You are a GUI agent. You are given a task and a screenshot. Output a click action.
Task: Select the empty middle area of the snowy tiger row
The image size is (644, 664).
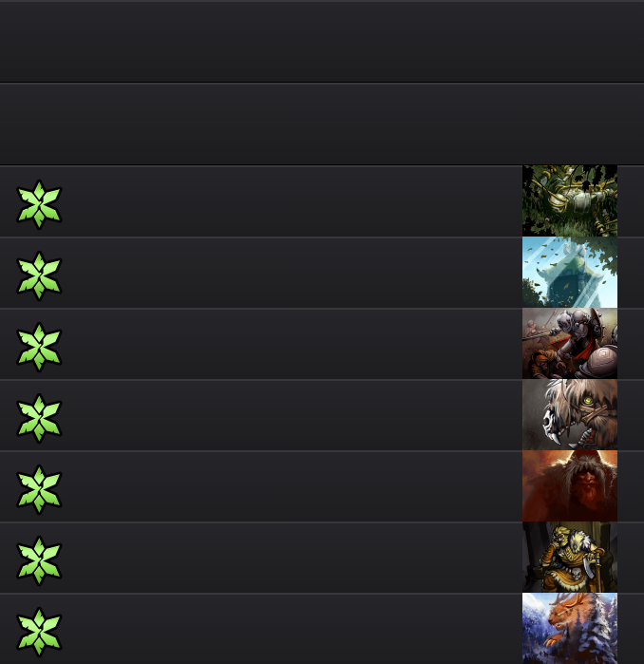pyautogui.click(x=293, y=629)
